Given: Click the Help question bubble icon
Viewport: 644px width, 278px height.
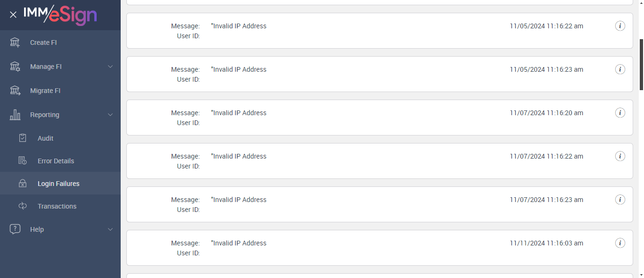Looking at the screenshot, I should click(x=15, y=229).
